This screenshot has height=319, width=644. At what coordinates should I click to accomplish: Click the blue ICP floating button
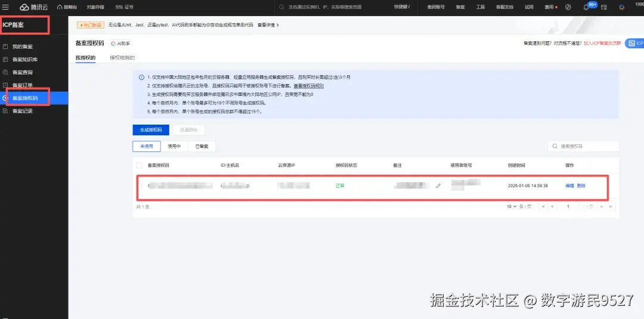coord(634,43)
